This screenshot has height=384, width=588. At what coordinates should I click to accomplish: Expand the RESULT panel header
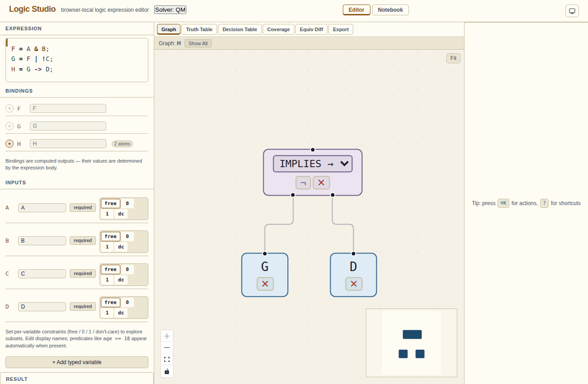(77, 379)
